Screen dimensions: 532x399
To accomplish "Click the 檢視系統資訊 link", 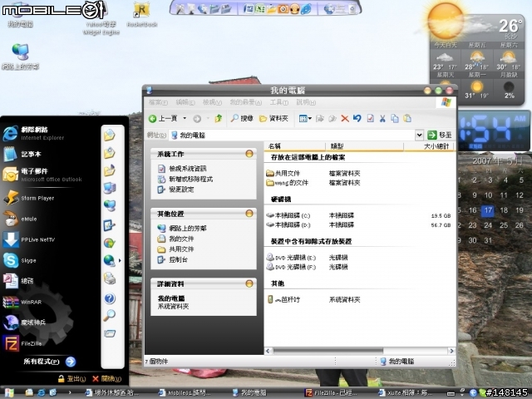I will click(188, 169).
